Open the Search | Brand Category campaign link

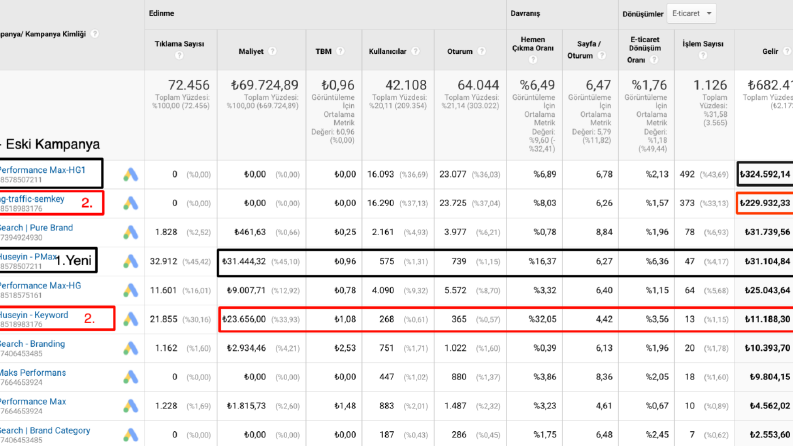click(45, 430)
